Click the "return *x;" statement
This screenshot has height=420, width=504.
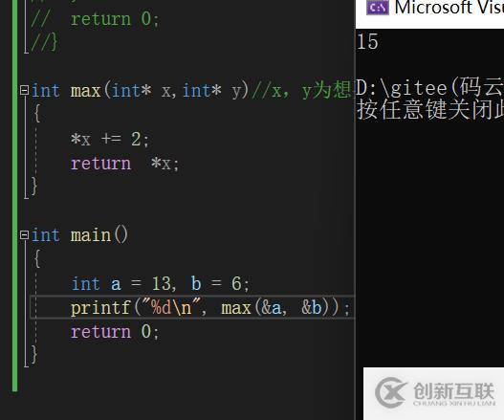pyautogui.click(x=124, y=164)
